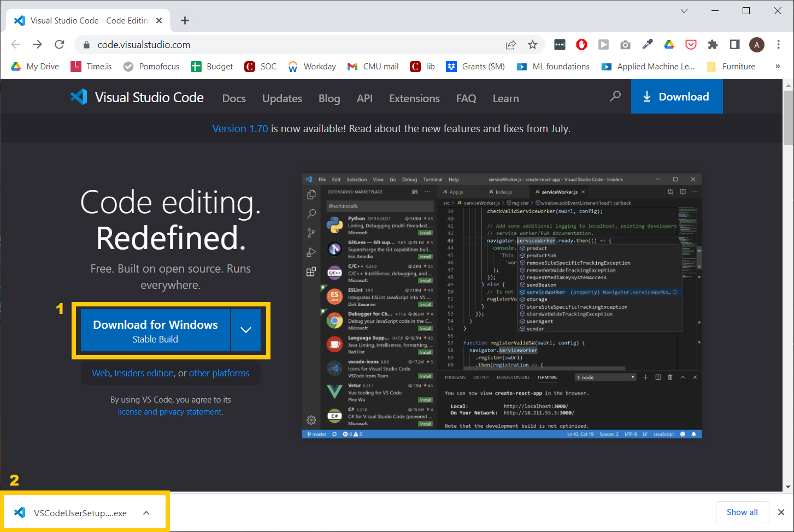Viewport: 794px width, 532px height.
Task: Click the top-right Download button
Action: [677, 97]
